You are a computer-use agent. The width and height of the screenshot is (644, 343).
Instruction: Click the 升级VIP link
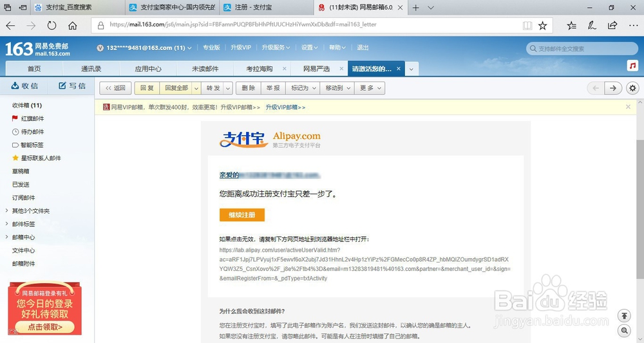[x=241, y=48]
